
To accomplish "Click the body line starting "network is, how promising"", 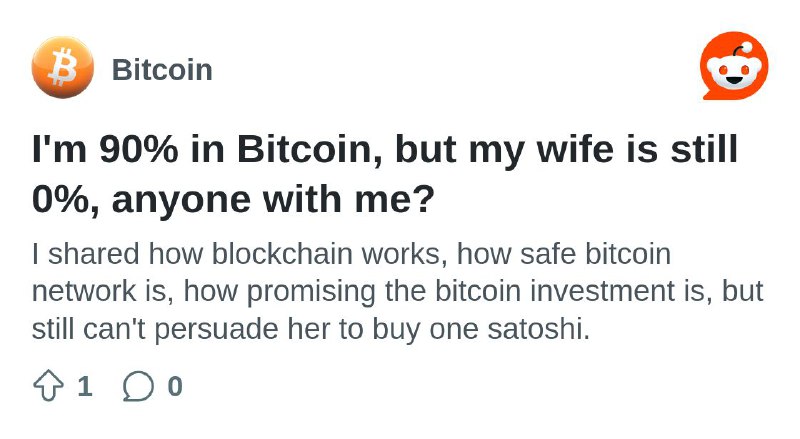I will (397, 292).
